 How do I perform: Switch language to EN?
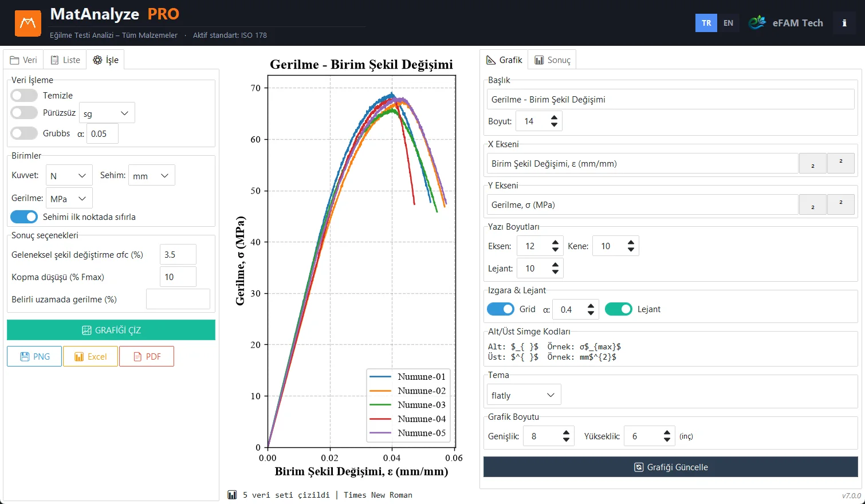728,23
